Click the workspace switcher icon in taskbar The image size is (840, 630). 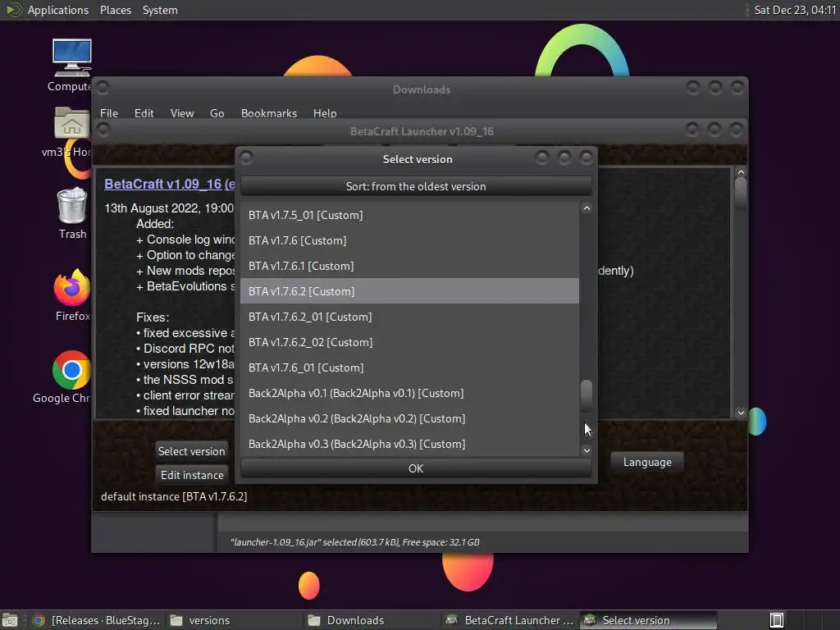[776, 620]
